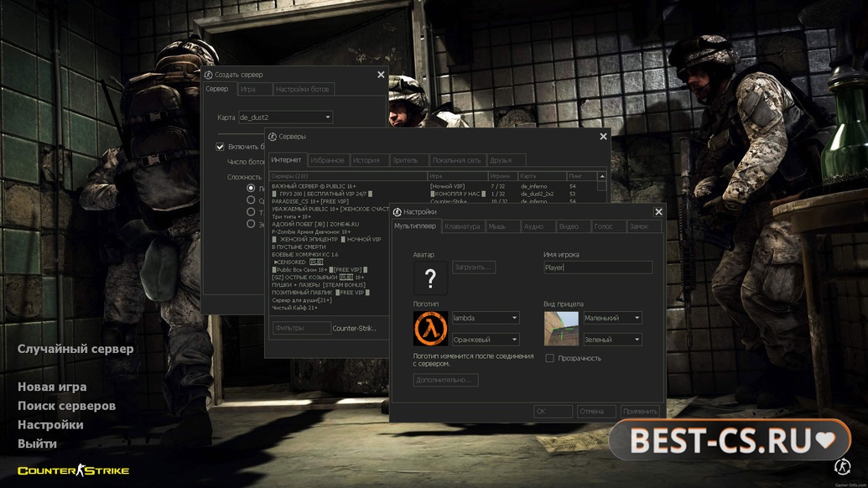The height and width of the screenshot is (488, 868).
Task: Select server row Чистый Кайф 21+
Action: (x=329, y=308)
